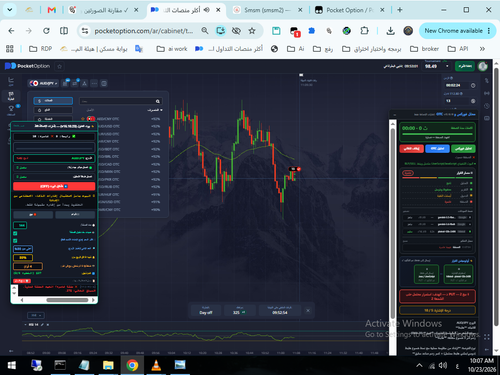This screenshot has width=500, height=375.
Task: Click the green top-up button in header
Action: pyautogui.click(x=465, y=66)
